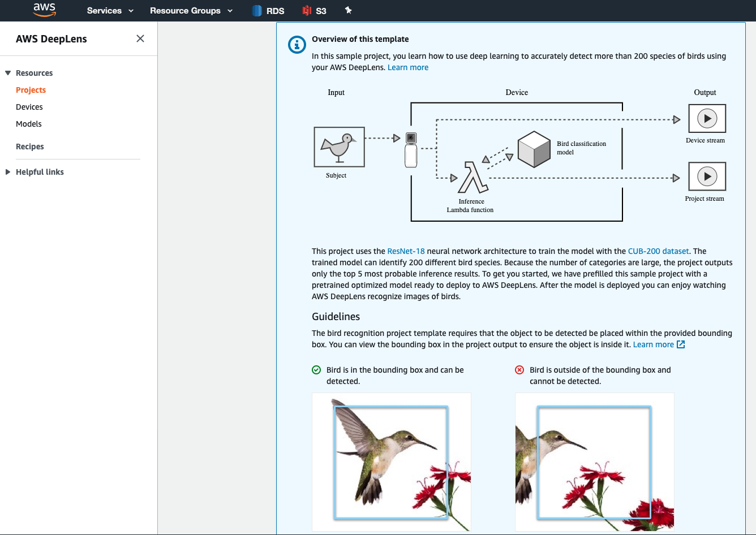Select Projects in the sidebar
Viewport: 756px width, 535px height.
(31, 90)
